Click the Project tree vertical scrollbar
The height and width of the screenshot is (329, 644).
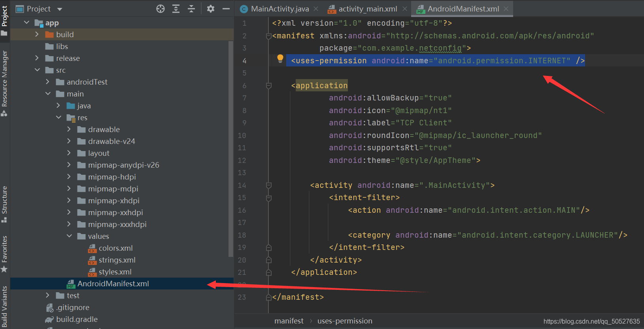[231, 148]
